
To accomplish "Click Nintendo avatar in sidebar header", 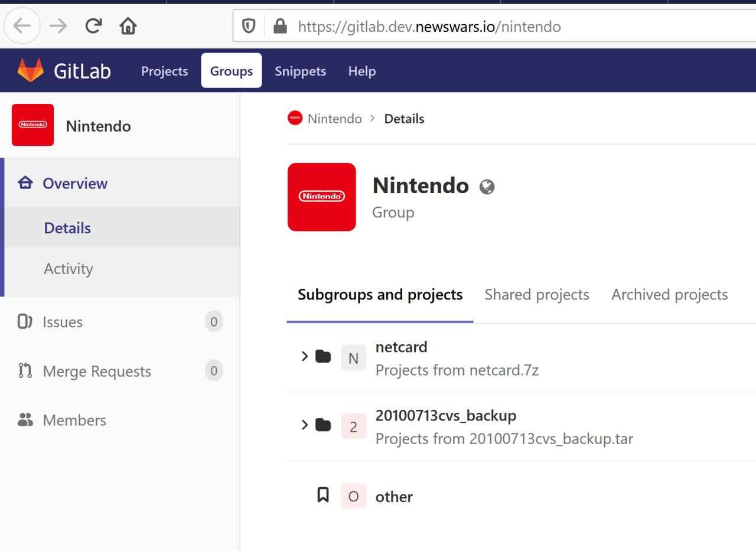I will click(32, 125).
